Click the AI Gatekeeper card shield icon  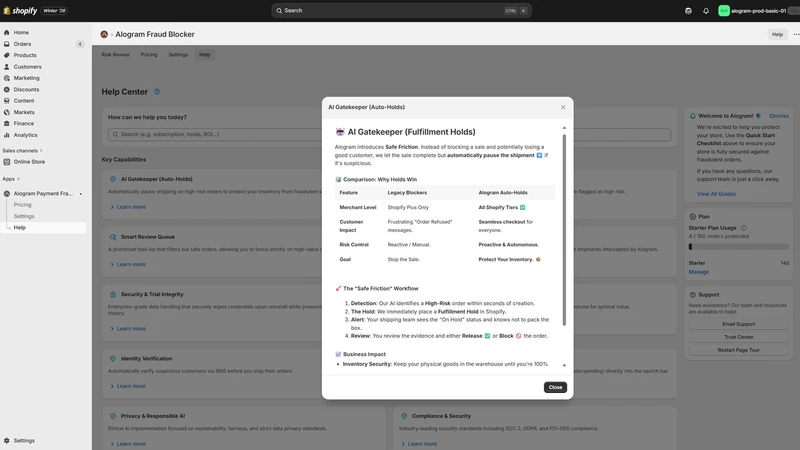point(113,179)
